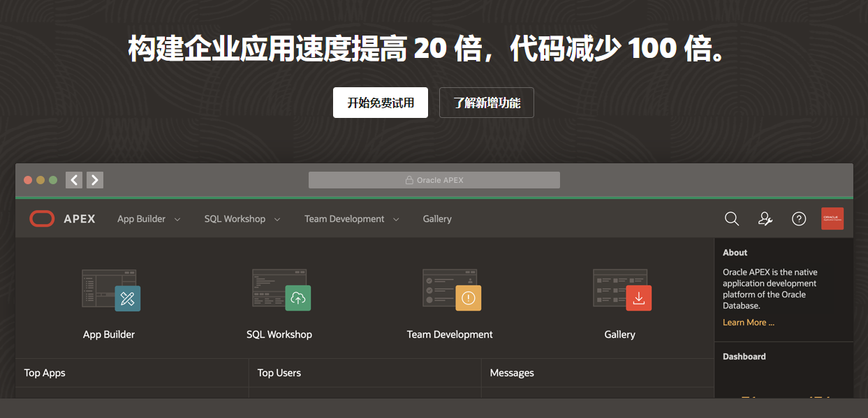Screen dimensions: 868x418
Task: Click the App Builder tile icon
Action: tap(111, 290)
